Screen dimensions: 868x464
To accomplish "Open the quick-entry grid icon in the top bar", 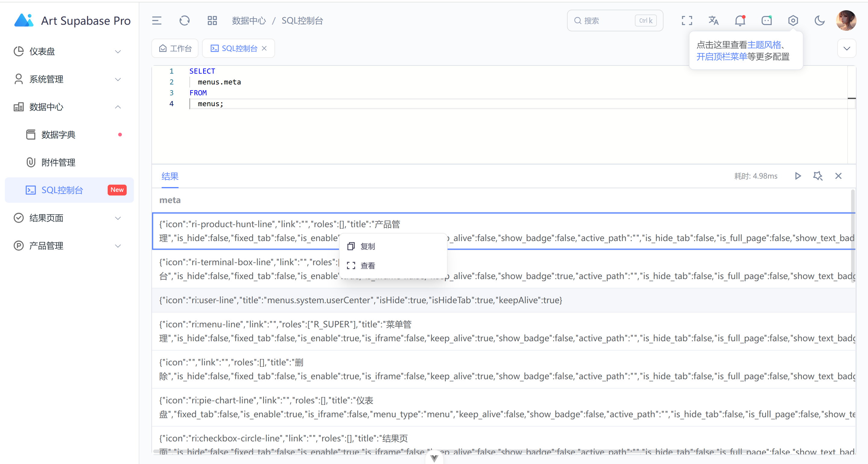I will click(212, 21).
